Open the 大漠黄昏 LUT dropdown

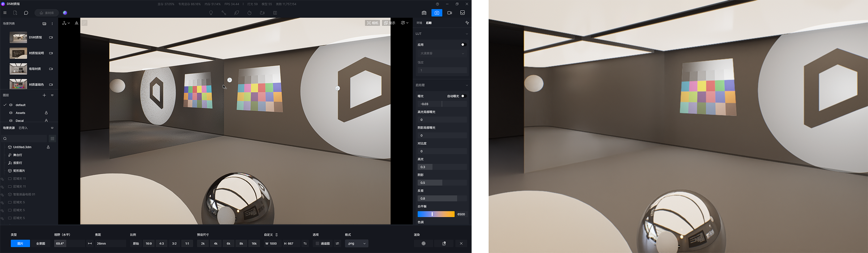tap(442, 53)
